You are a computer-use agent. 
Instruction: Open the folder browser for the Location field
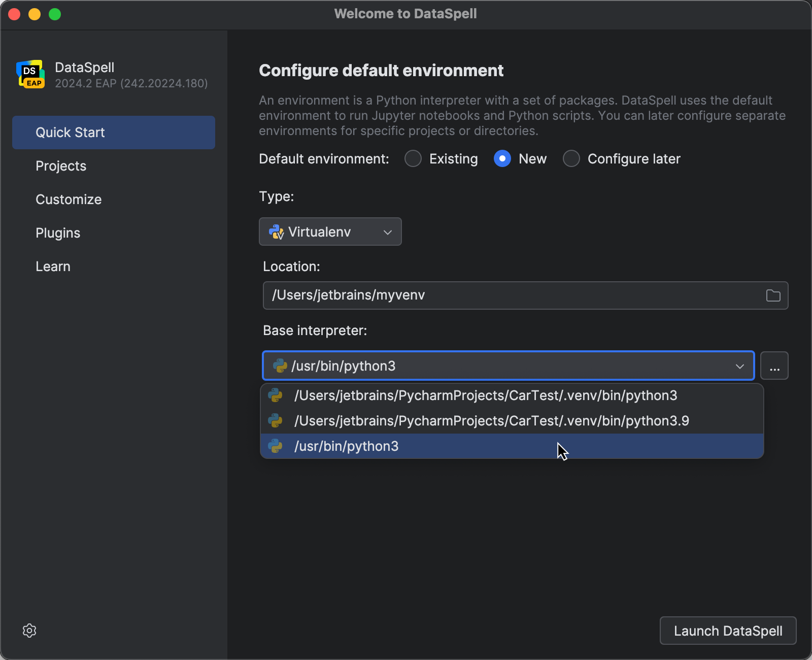coord(773,295)
